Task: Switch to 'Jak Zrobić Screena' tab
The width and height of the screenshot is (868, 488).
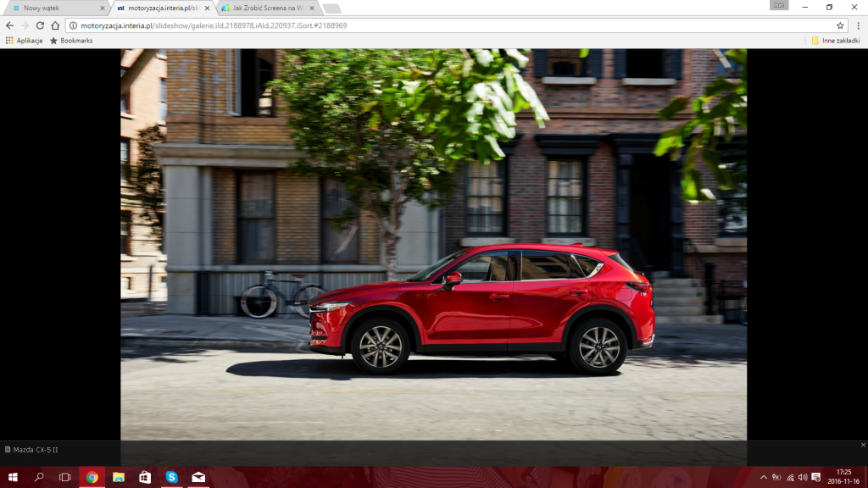Action: [x=263, y=8]
